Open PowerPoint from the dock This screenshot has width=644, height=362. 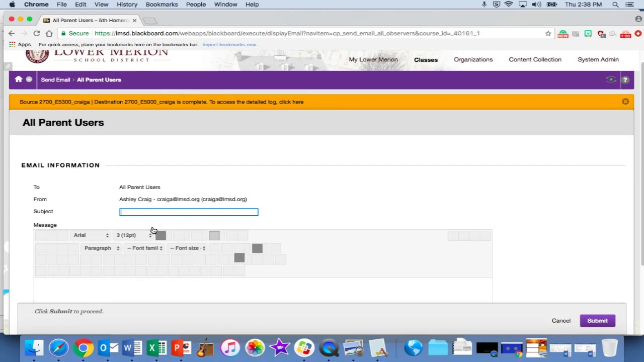pyautogui.click(x=181, y=348)
